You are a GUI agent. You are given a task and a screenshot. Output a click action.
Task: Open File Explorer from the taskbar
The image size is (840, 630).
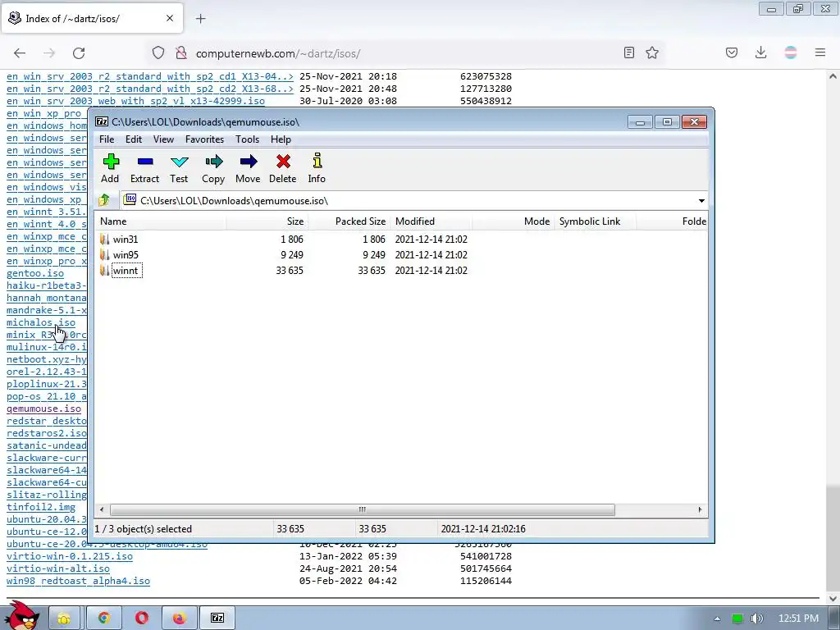pyautogui.click(x=64, y=619)
